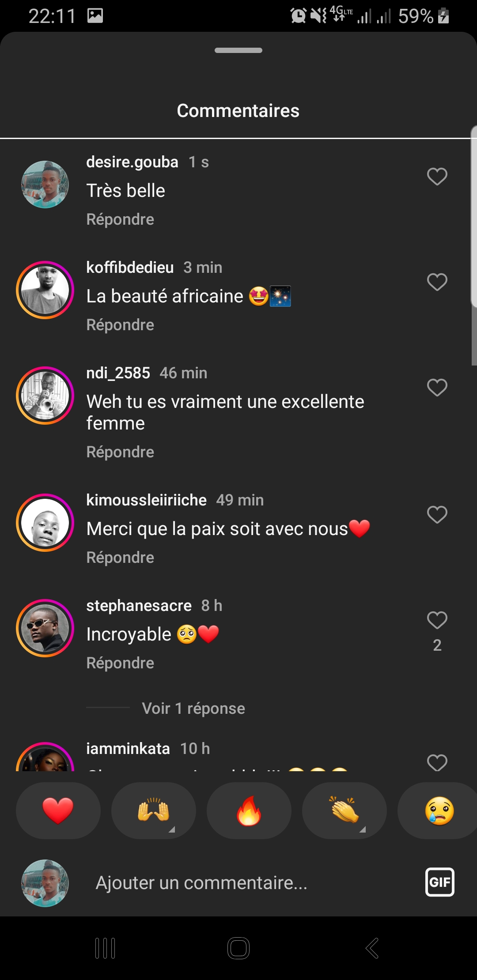Screen dimensions: 477x980
Task: Tap the fire quick reaction emoji
Action: click(x=249, y=811)
